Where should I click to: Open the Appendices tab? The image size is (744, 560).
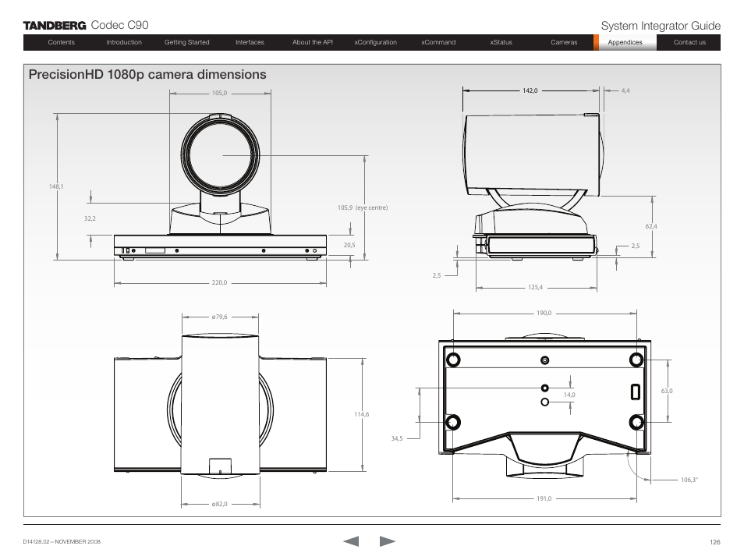625,42
